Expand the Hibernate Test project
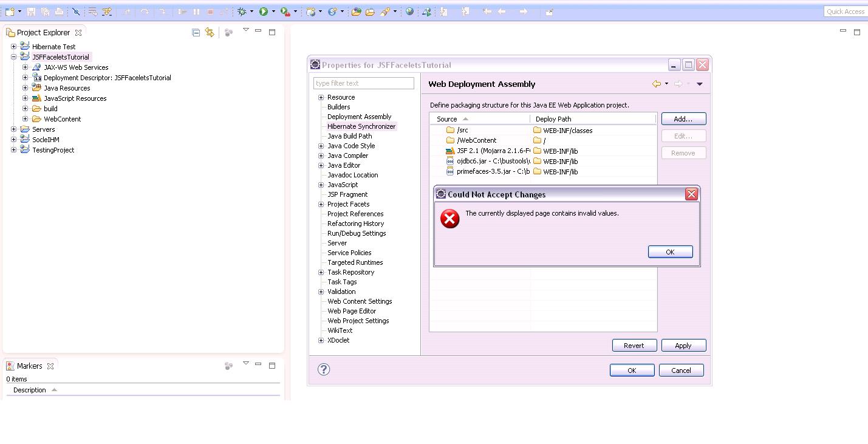 pyautogui.click(x=13, y=46)
